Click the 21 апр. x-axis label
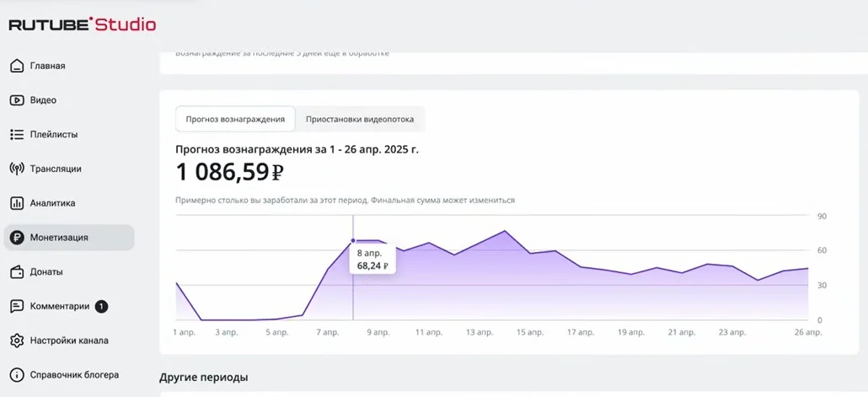The image size is (868, 397). point(682,333)
